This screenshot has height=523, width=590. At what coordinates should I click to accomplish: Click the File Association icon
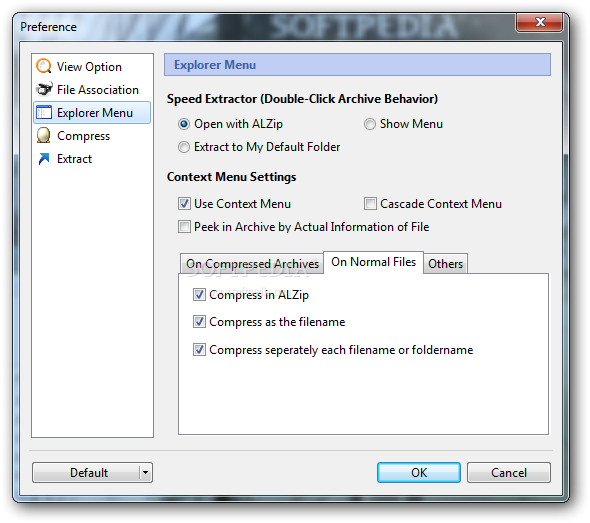pos(44,89)
